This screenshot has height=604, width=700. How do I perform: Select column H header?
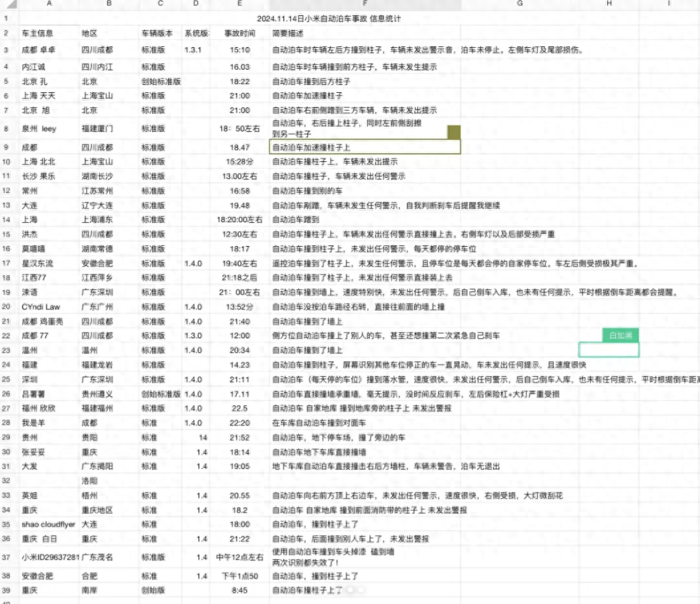tap(609, 3)
